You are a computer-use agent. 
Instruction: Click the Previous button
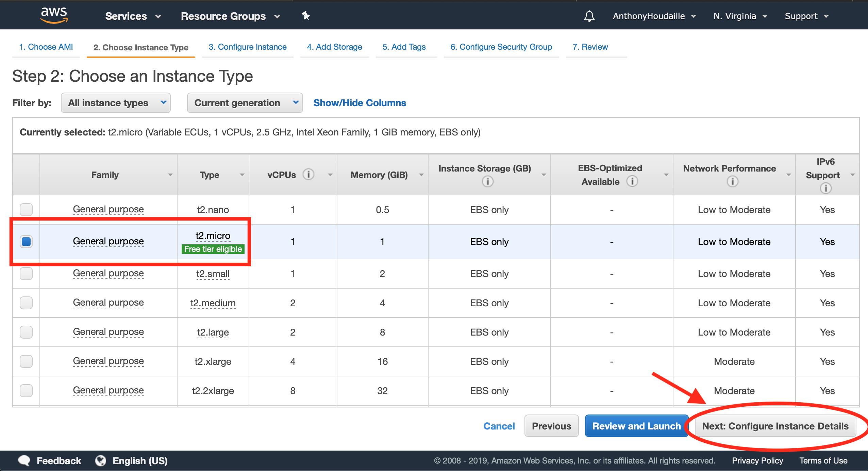point(551,426)
